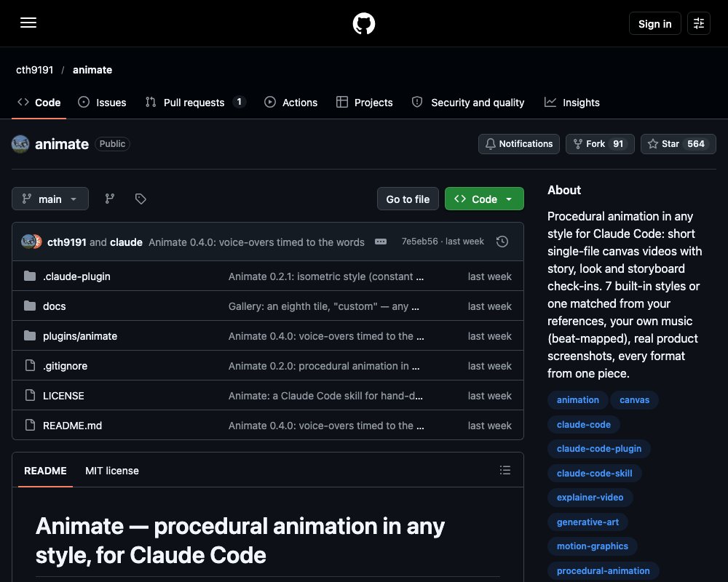
Task: Open the hamburger navigation menu
Action: [28, 23]
